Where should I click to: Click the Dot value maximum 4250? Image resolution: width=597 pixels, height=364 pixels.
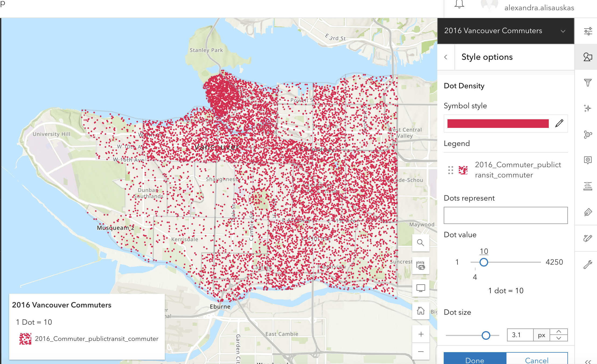click(x=554, y=262)
